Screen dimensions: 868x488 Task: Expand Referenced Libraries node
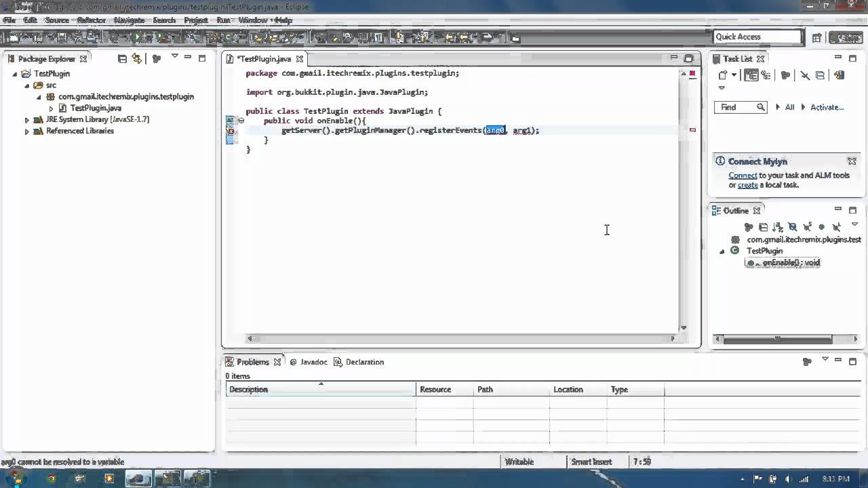(27, 131)
